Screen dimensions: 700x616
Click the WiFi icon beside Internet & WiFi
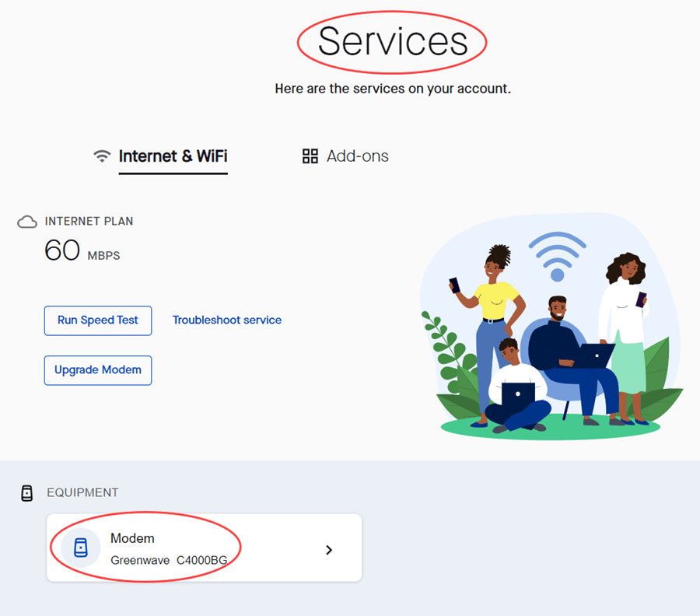[102, 156]
